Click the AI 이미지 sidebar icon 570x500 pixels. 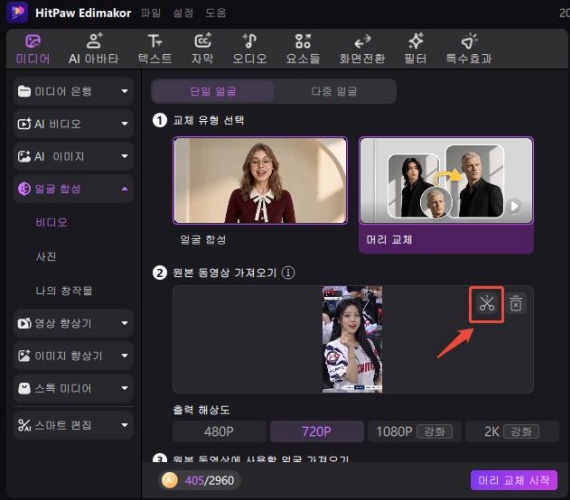(x=24, y=156)
